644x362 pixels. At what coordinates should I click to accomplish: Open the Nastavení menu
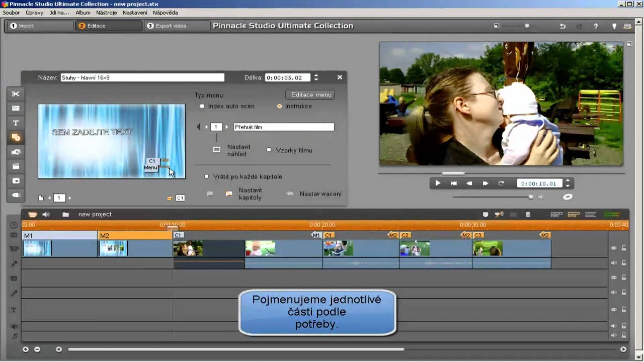(135, 13)
